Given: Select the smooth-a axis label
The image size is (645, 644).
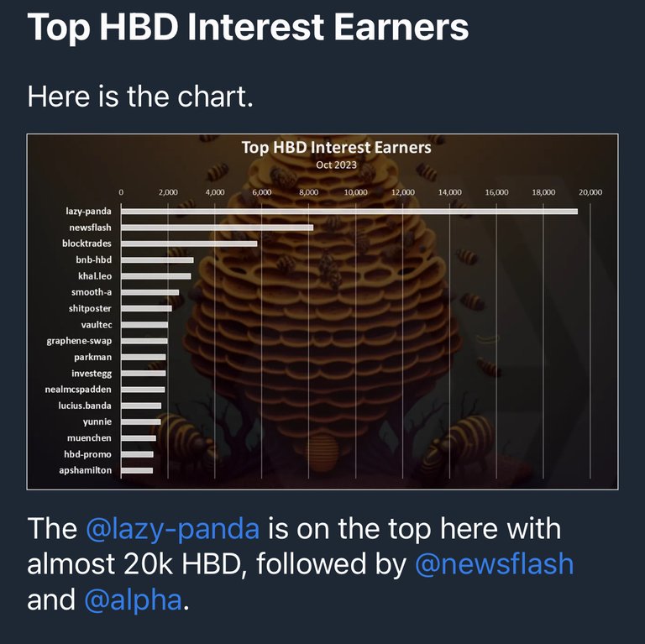Looking at the screenshot, I should tap(92, 292).
